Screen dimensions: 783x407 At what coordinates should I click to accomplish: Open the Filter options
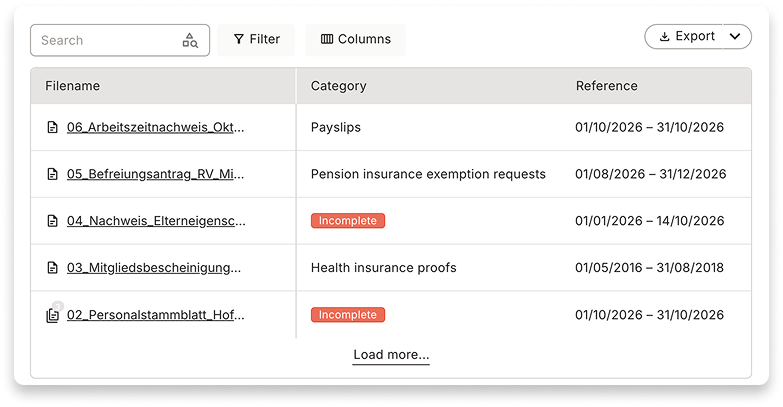point(256,39)
